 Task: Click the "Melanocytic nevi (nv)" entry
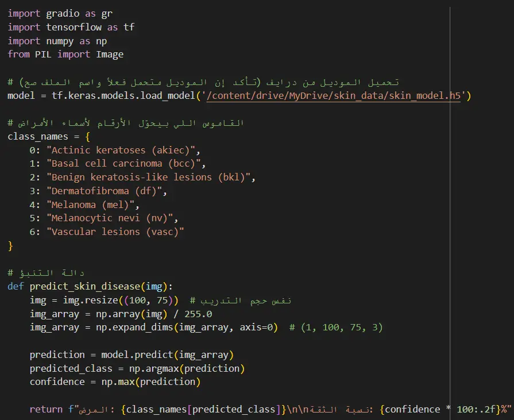coord(110,218)
